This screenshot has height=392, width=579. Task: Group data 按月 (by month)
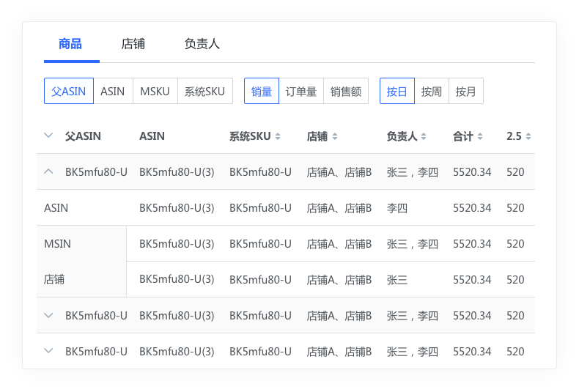[x=465, y=92]
